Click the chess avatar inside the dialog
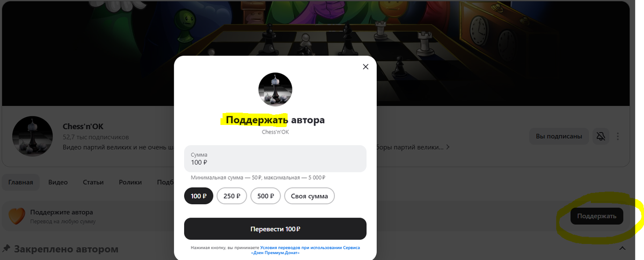644x260 pixels. 275,90
